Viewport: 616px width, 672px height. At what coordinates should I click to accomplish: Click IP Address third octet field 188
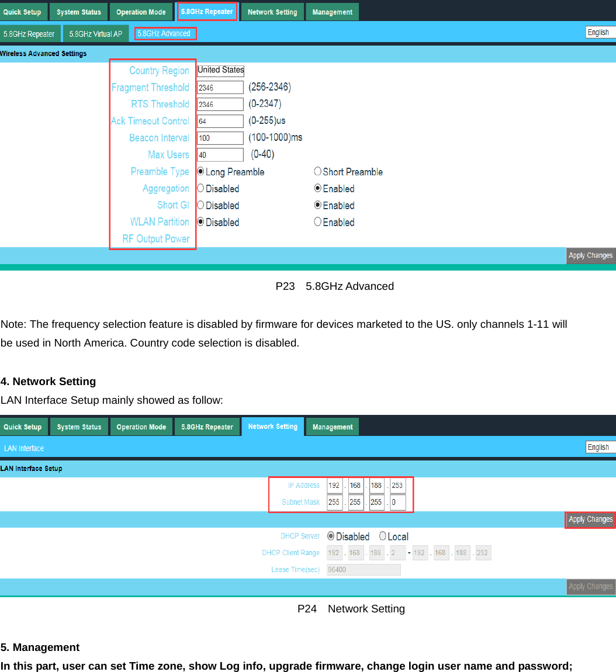point(377,486)
